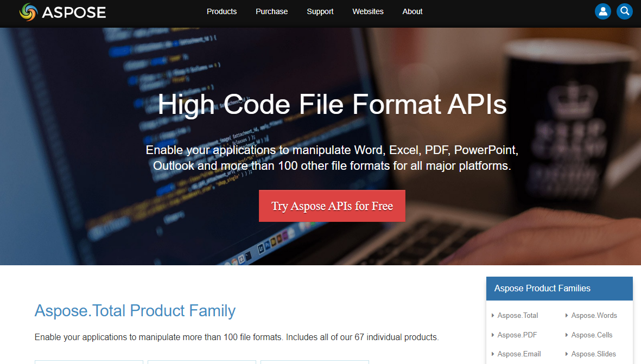The height and width of the screenshot is (364, 641).
Task: Click the High Code File Format APIs headline
Action: [x=332, y=105]
